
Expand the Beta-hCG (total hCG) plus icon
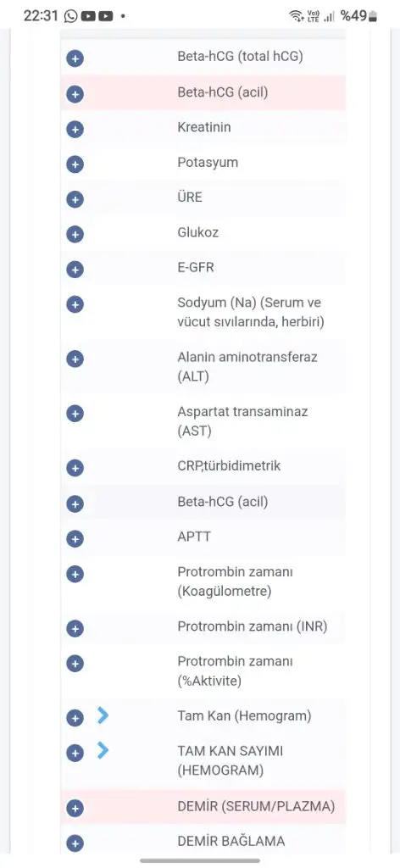point(75,58)
